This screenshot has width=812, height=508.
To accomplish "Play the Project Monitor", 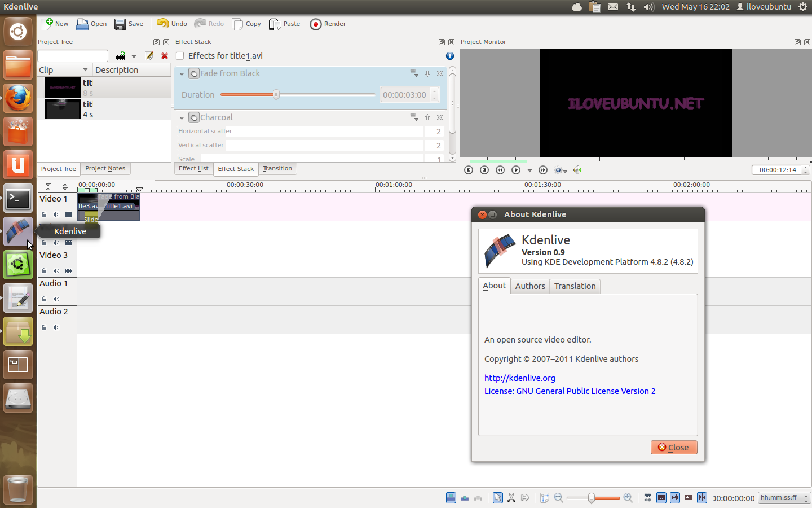I will point(516,170).
